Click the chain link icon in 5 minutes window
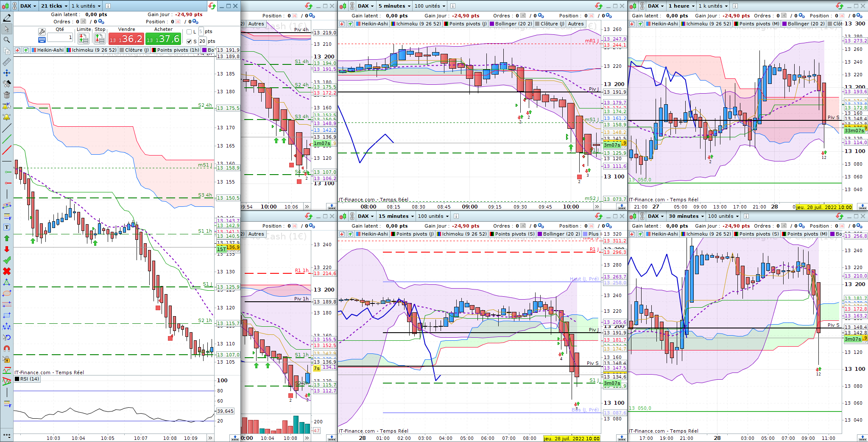Screen dimensions: 868x442 (352, 6)
